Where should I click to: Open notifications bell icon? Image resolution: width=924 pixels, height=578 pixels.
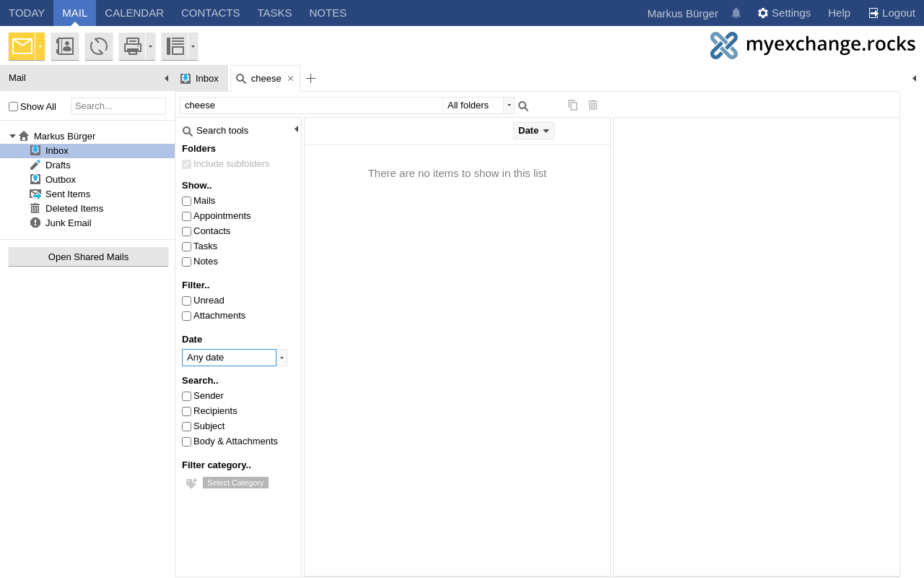tap(736, 13)
